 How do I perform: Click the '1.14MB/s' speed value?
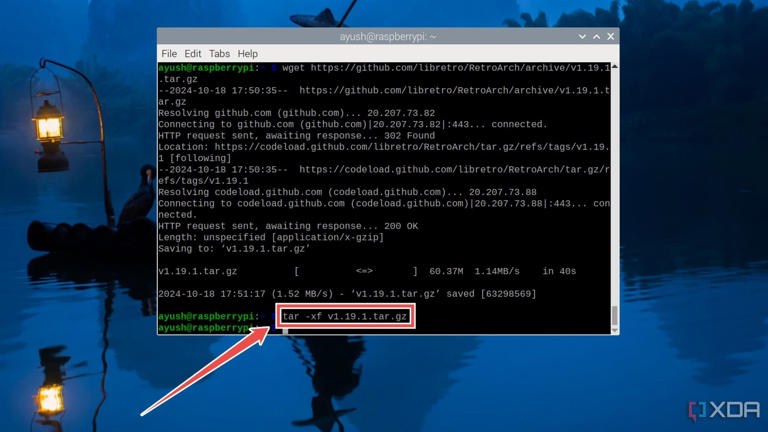pyautogui.click(x=497, y=271)
